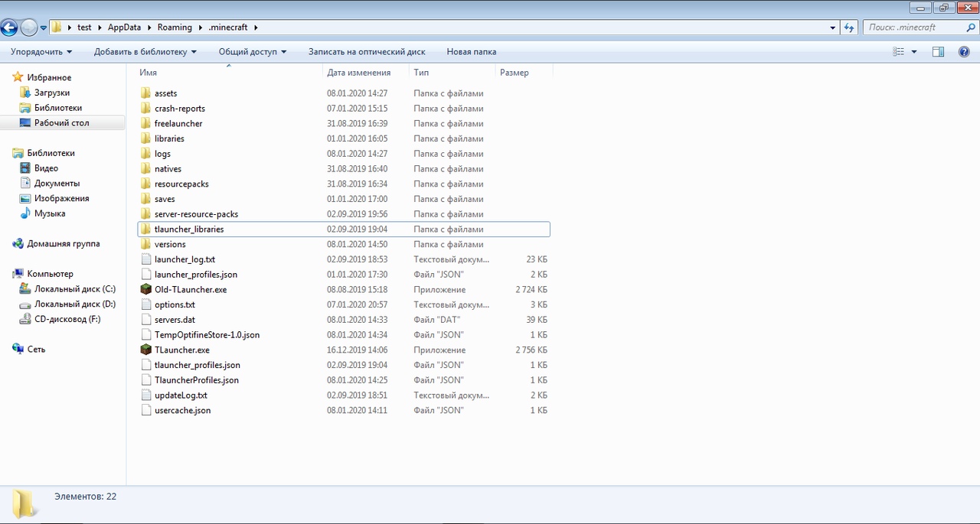Image resolution: width=980 pixels, height=524 pixels.
Task: Click the search magnifier icon
Action: [969, 28]
